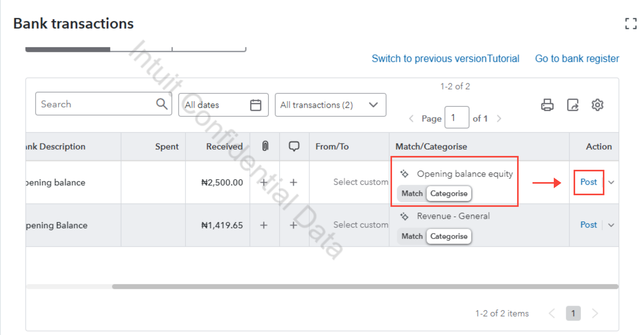The width and height of the screenshot is (644, 335).
Task: Select Match toggle for Revenue - General row
Action: point(412,236)
